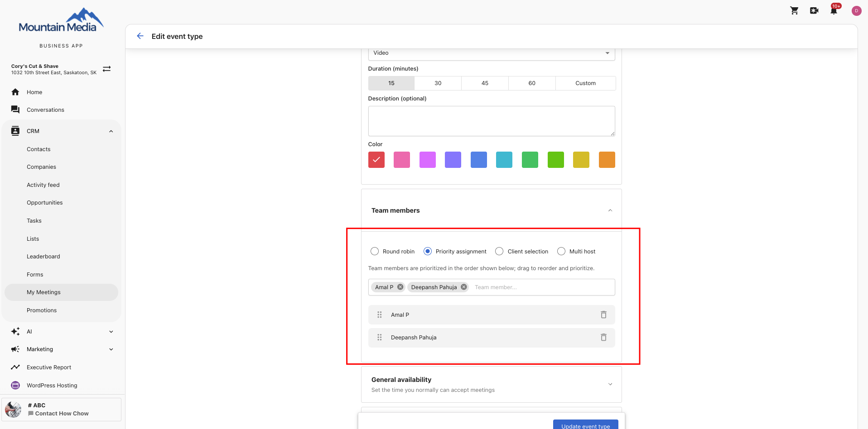Set duration to 30 minutes
868x429 pixels.
438,83
